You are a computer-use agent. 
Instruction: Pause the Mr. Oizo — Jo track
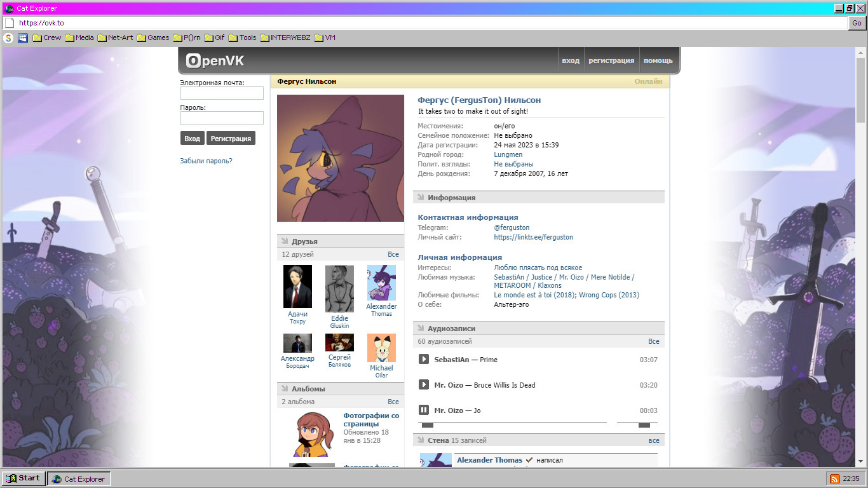pyautogui.click(x=424, y=410)
